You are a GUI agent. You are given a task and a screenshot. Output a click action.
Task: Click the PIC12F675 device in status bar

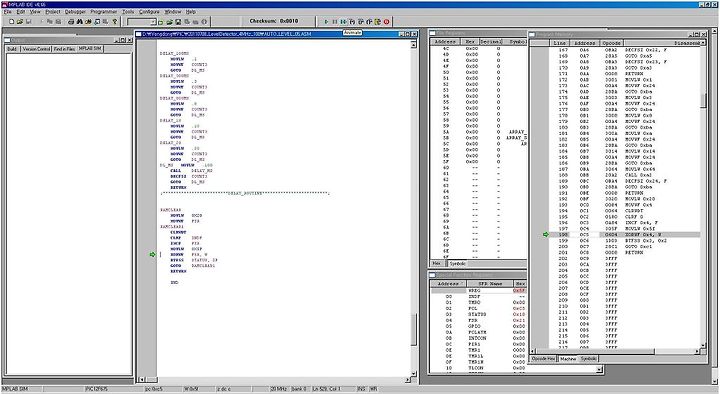tap(97, 389)
